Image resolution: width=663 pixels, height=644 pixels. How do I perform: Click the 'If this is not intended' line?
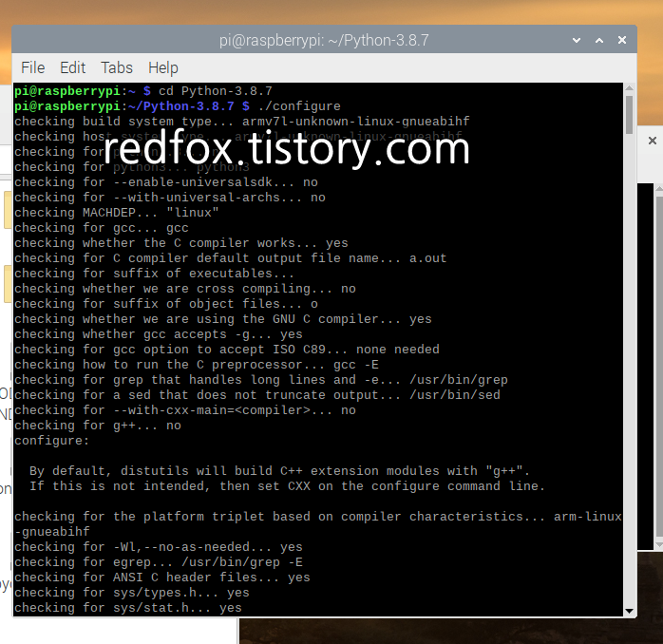click(x=287, y=486)
